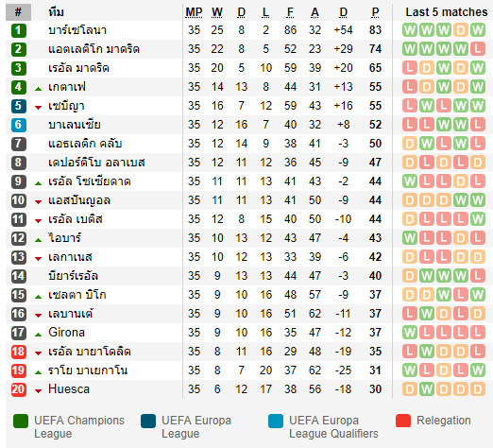Sort by the MP column header
This screenshot has width=493, height=448.
[x=194, y=12]
